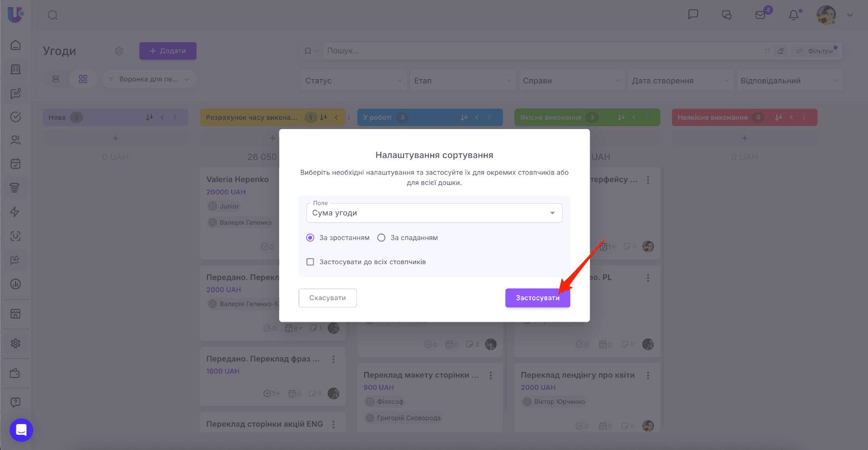Click the sort icon in Нова column

pos(149,117)
